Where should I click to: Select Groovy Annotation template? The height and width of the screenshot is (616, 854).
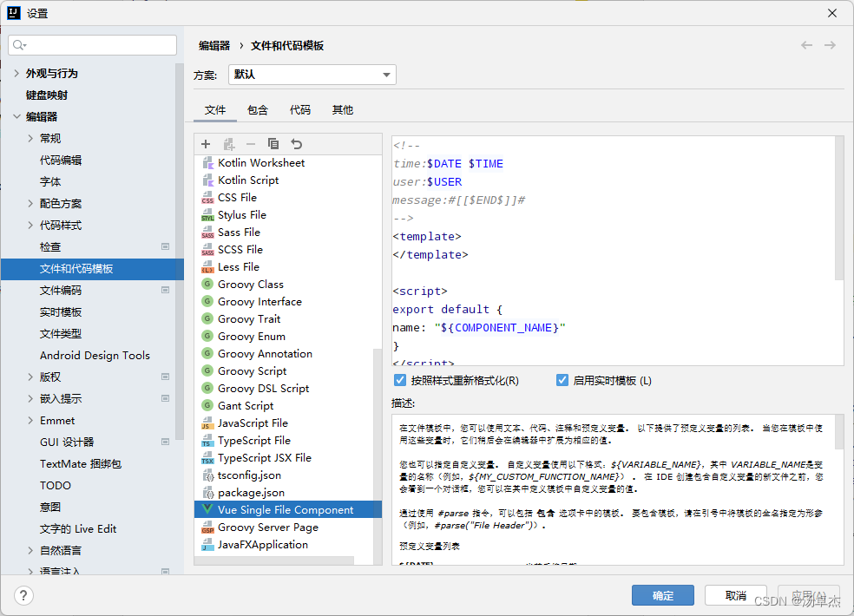[265, 353]
